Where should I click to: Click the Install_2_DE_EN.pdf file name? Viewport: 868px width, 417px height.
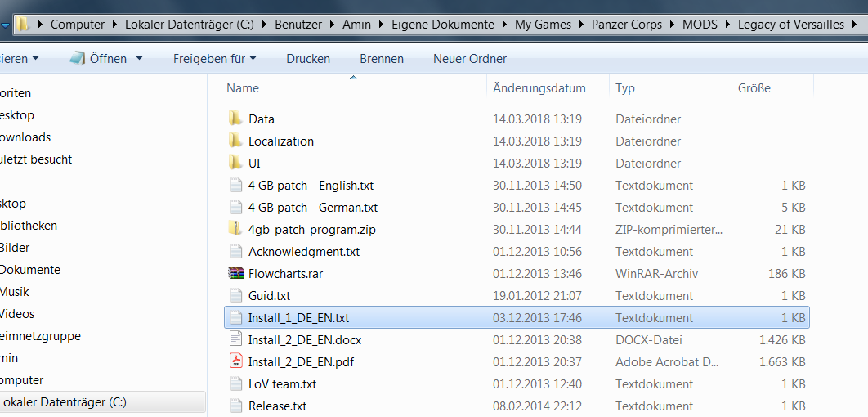(301, 362)
